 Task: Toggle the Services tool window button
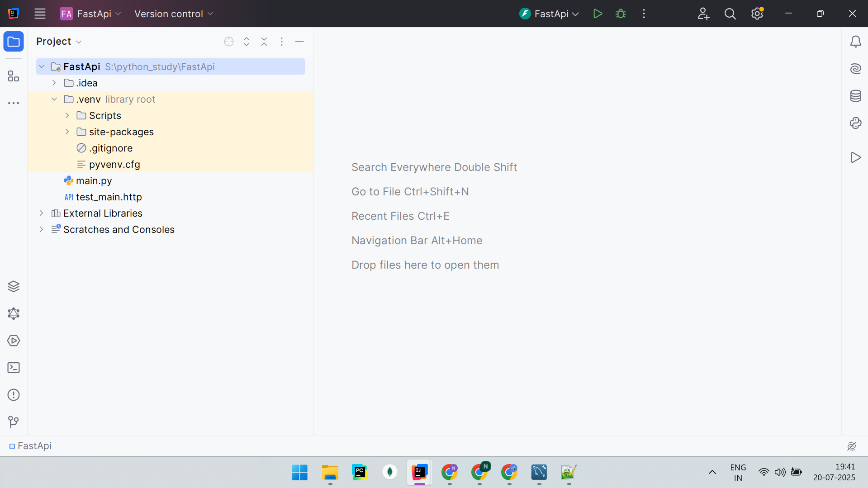coord(14,341)
